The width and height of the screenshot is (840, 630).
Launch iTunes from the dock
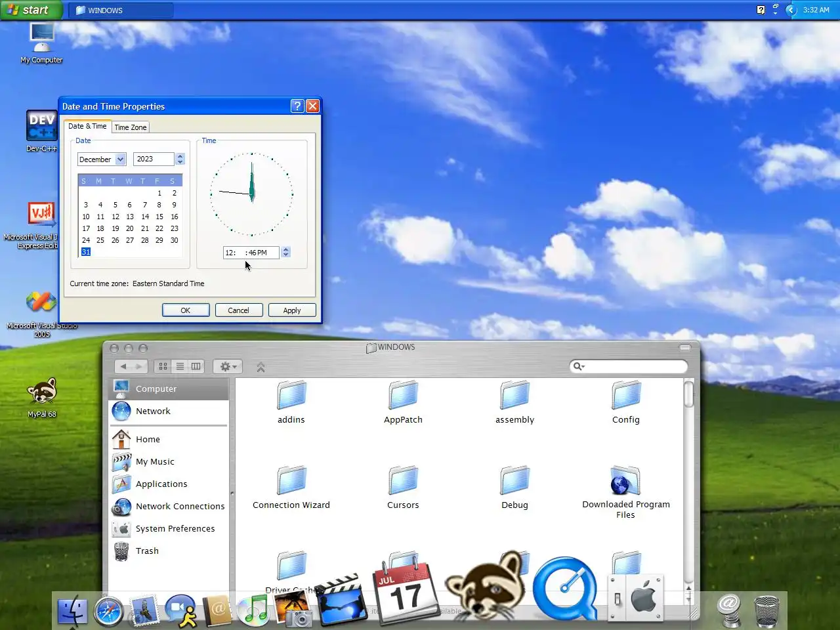pyautogui.click(x=253, y=611)
